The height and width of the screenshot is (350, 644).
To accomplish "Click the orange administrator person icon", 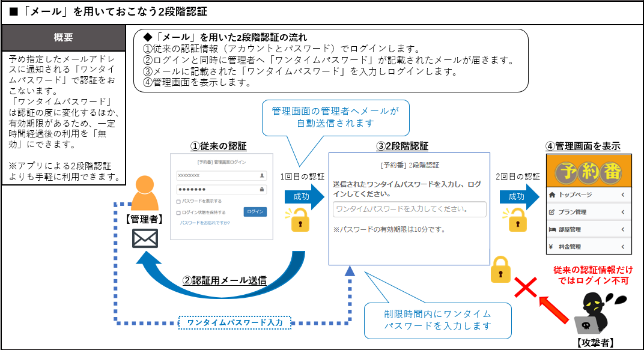I will [x=145, y=193].
